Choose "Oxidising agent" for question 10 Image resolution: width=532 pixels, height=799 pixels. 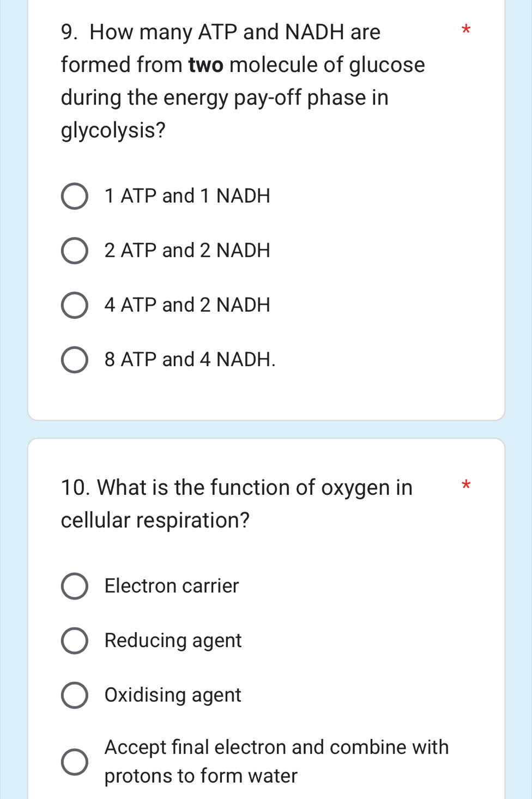tap(75, 696)
